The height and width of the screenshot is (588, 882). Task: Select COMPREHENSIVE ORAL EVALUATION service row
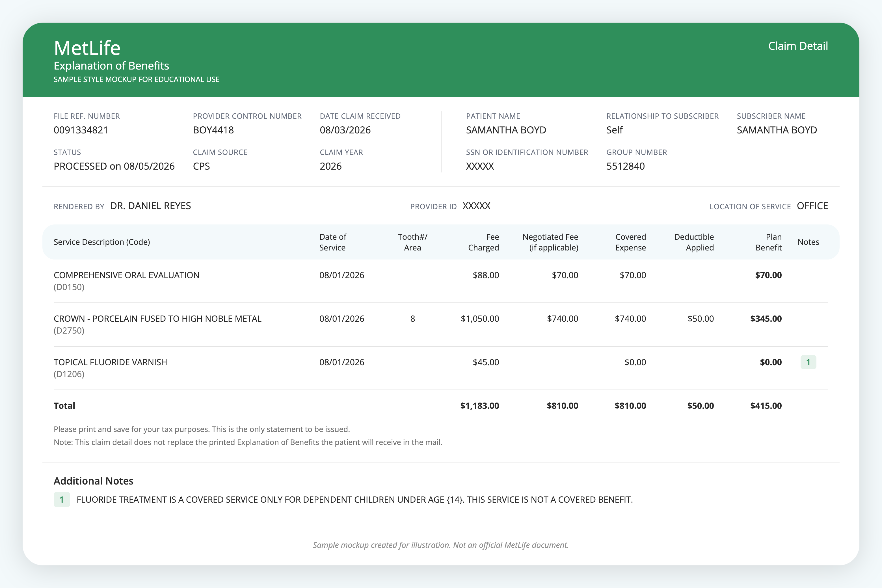(x=441, y=281)
